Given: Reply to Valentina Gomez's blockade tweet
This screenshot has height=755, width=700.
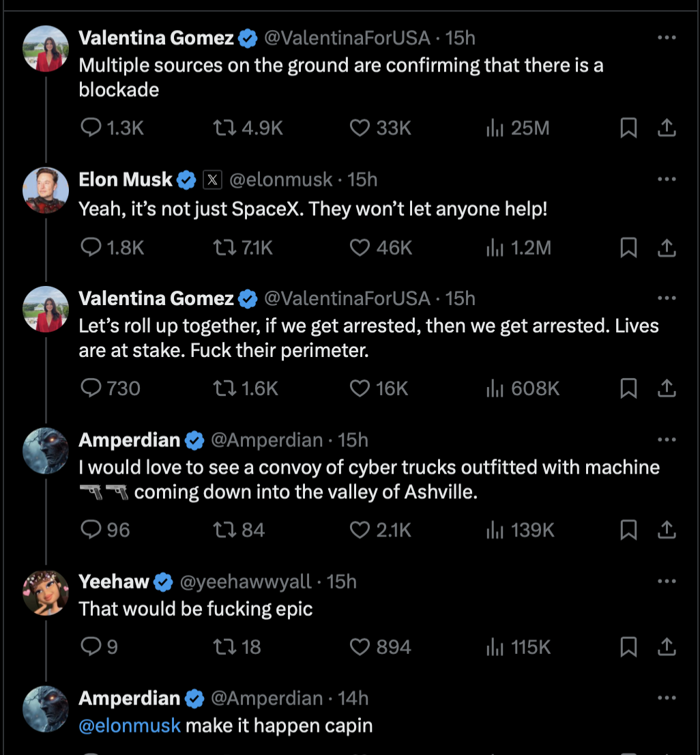Looking at the screenshot, I should (89, 128).
